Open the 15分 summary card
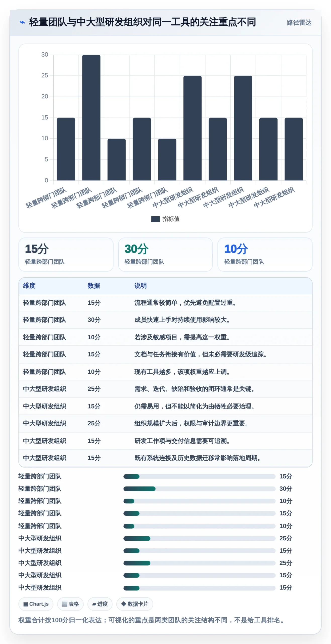This screenshot has height=644, width=331. tap(66, 254)
